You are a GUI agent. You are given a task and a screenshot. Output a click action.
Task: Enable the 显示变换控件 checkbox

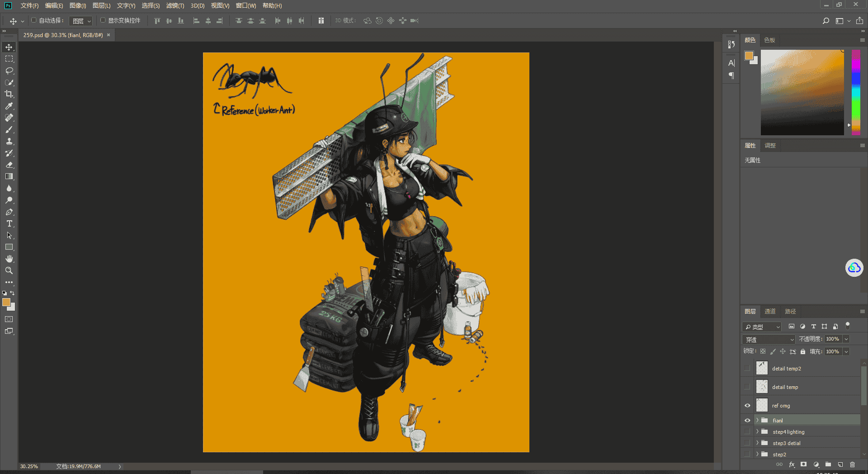coord(103,20)
